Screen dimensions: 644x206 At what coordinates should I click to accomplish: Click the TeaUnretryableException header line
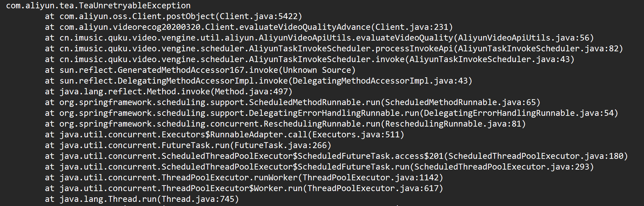tap(98, 6)
